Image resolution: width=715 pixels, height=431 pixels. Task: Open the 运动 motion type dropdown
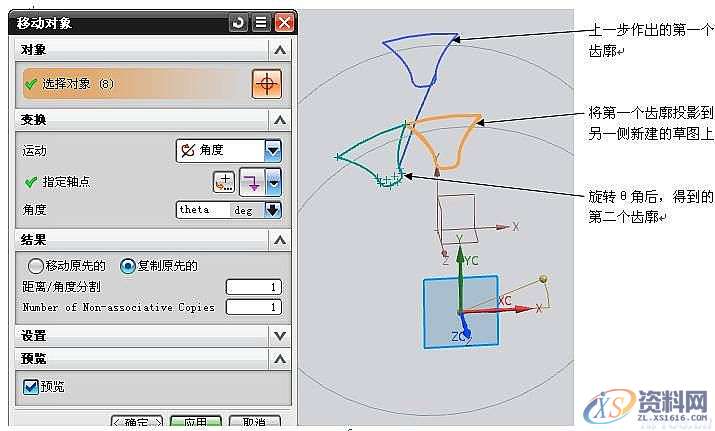(272, 151)
